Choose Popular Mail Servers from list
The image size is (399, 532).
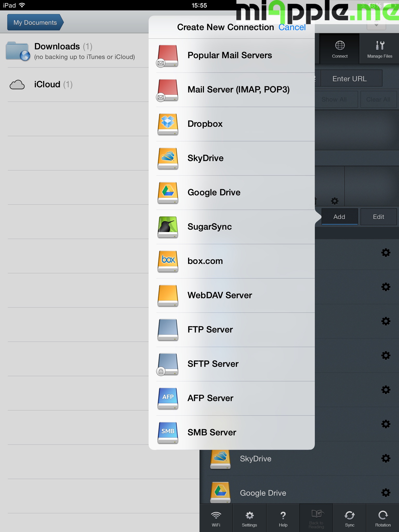click(x=230, y=55)
